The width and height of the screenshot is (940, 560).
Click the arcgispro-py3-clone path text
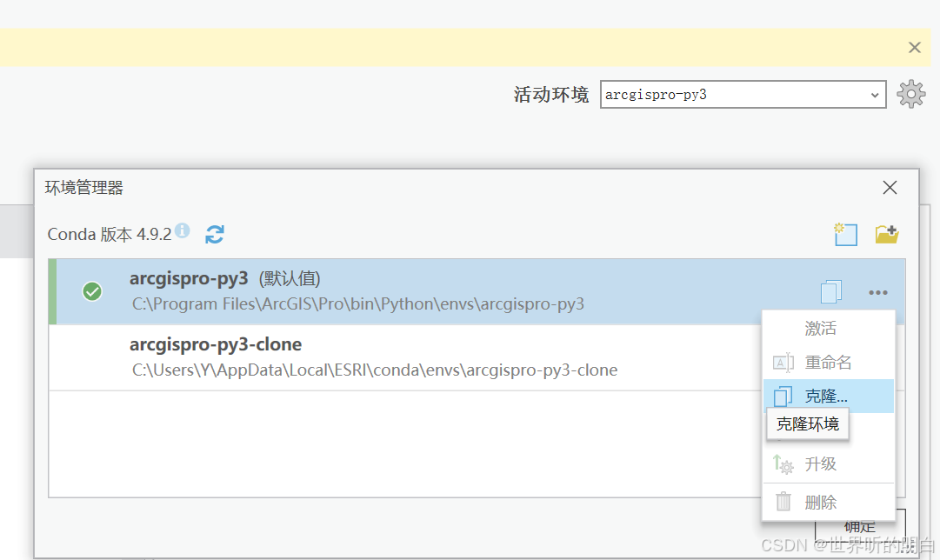(x=375, y=370)
